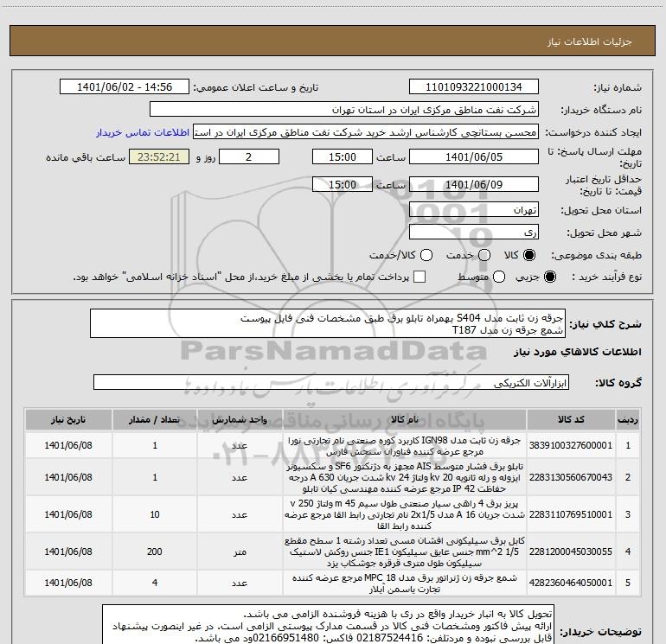Click the delivery province field تهران

click(474, 210)
